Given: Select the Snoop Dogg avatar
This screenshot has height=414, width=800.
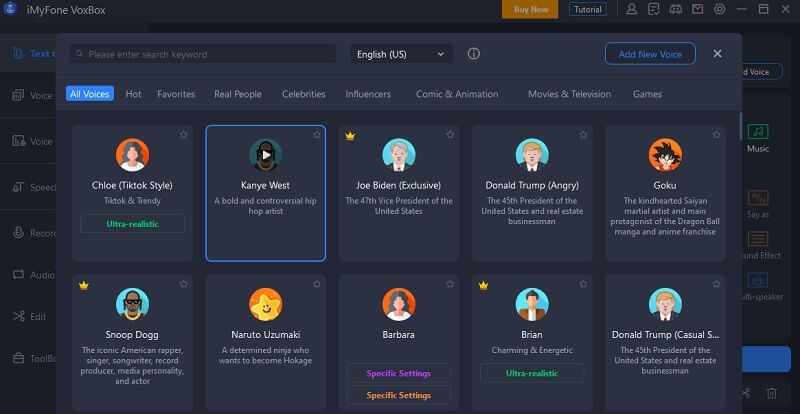Looking at the screenshot, I should pyautogui.click(x=133, y=304).
